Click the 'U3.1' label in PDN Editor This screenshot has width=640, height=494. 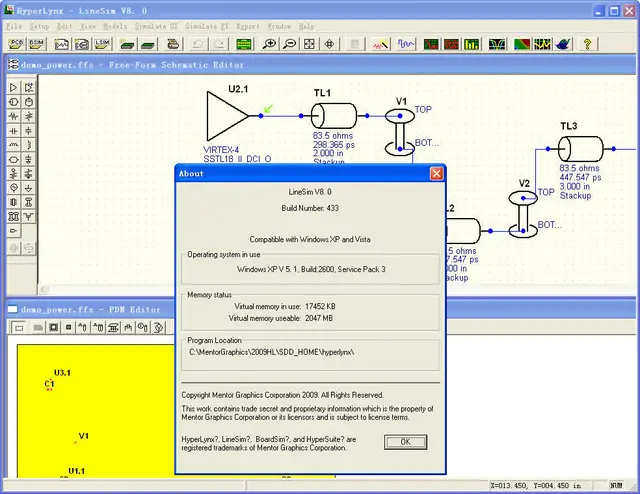[62, 373]
